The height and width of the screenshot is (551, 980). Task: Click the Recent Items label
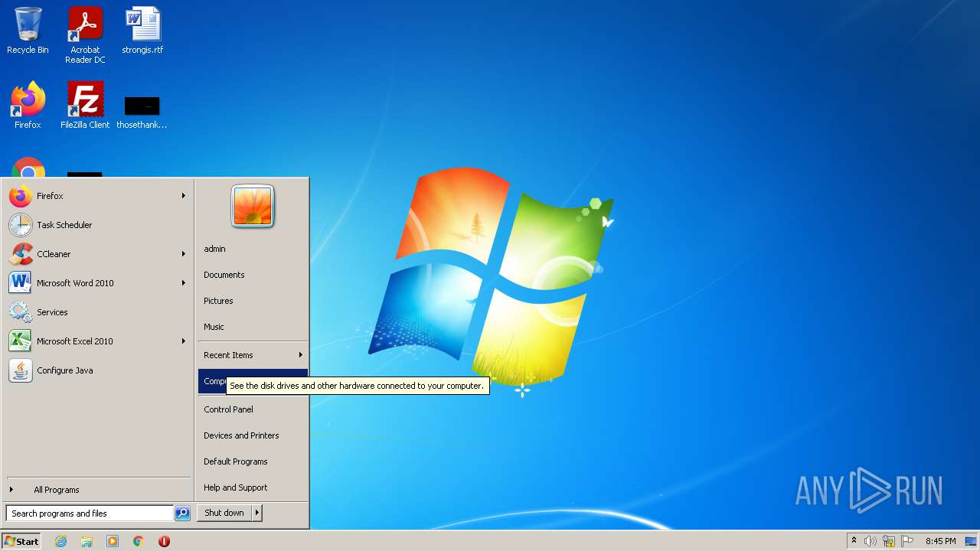coord(228,355)
